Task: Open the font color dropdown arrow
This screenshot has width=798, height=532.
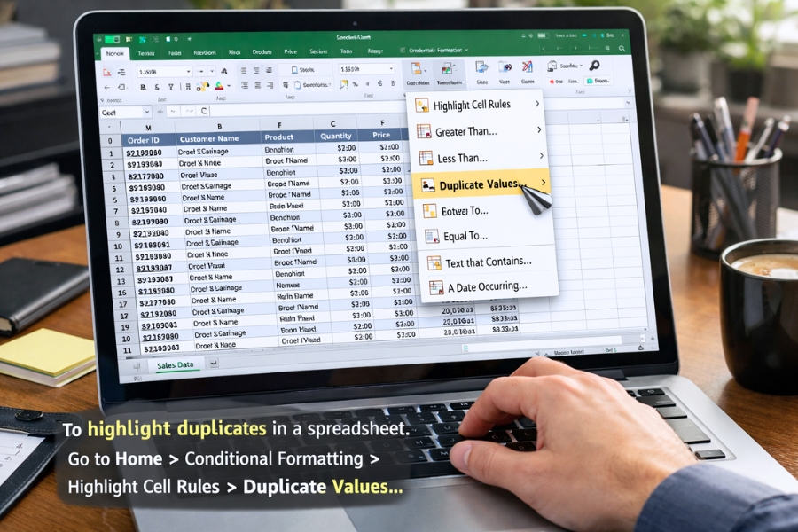Action: pyautogui.click(x=229, y=86)
